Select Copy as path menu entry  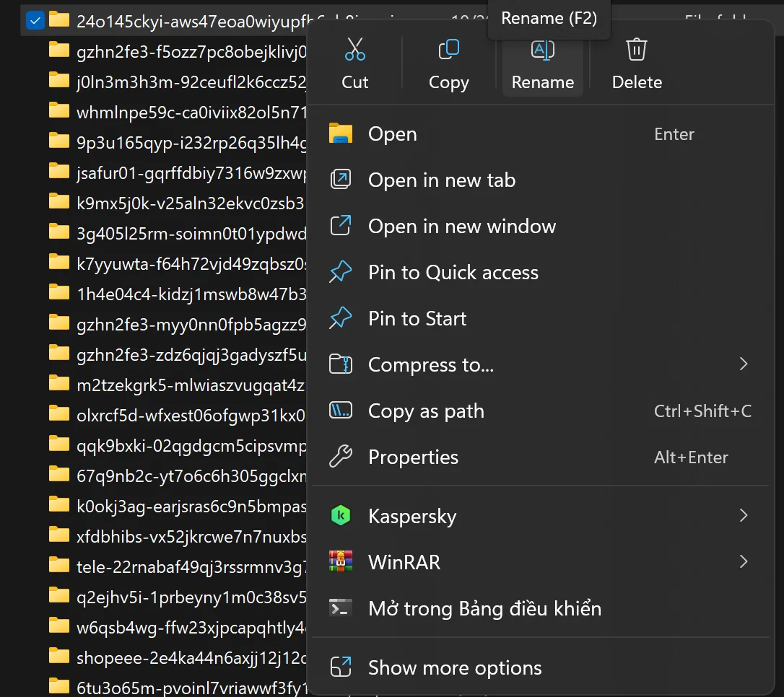point(426,411)
